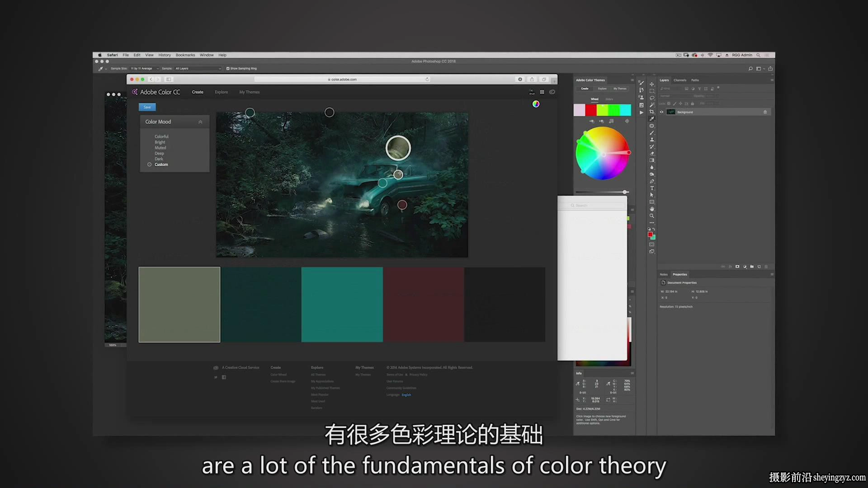
Task: Open the Edit Toolbar three-dots menu
Action: click(652, 223)
